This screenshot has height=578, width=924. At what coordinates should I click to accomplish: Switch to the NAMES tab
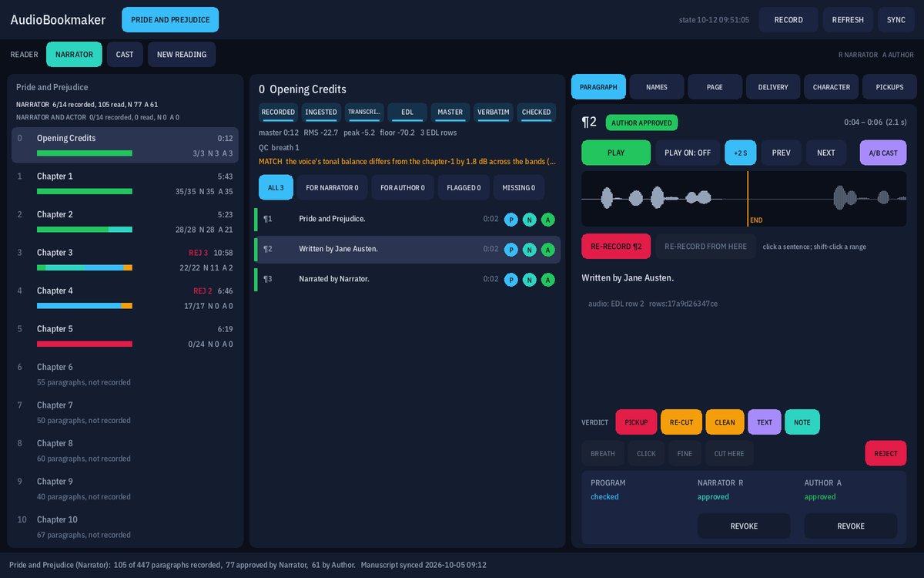(x=657, y=87)
